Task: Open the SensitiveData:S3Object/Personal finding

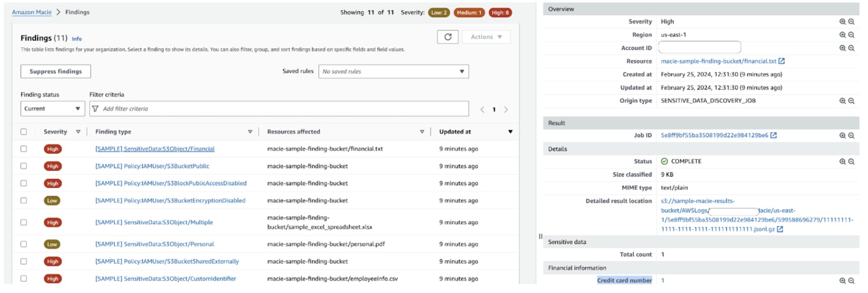Action: (x=155, y=244)
